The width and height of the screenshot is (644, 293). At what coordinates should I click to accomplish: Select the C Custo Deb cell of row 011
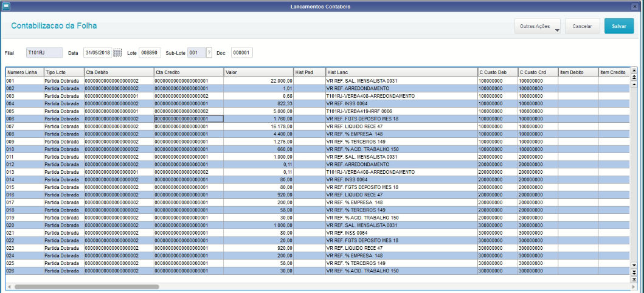click(x=498, y=157)
